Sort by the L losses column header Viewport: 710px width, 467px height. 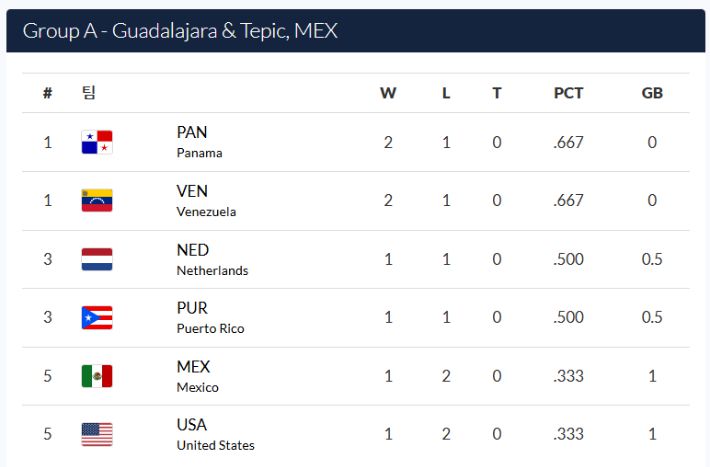[446, 93]
